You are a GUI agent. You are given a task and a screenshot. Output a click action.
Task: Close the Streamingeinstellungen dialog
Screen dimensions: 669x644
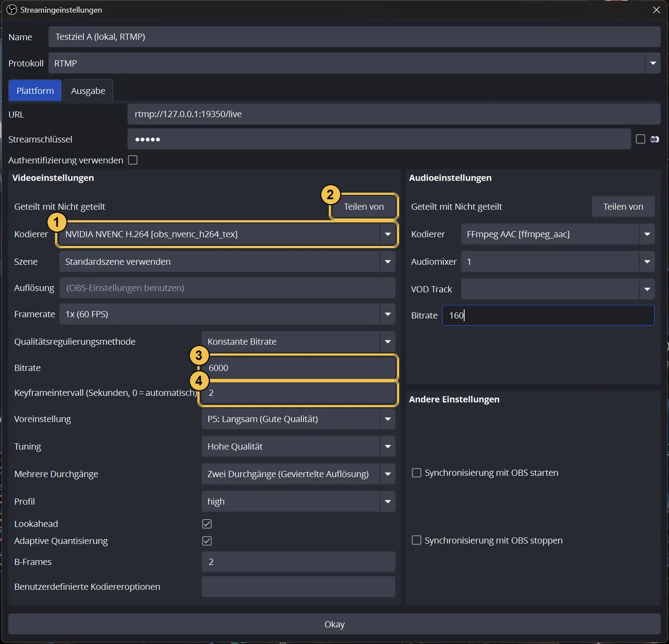click(656, 10)
